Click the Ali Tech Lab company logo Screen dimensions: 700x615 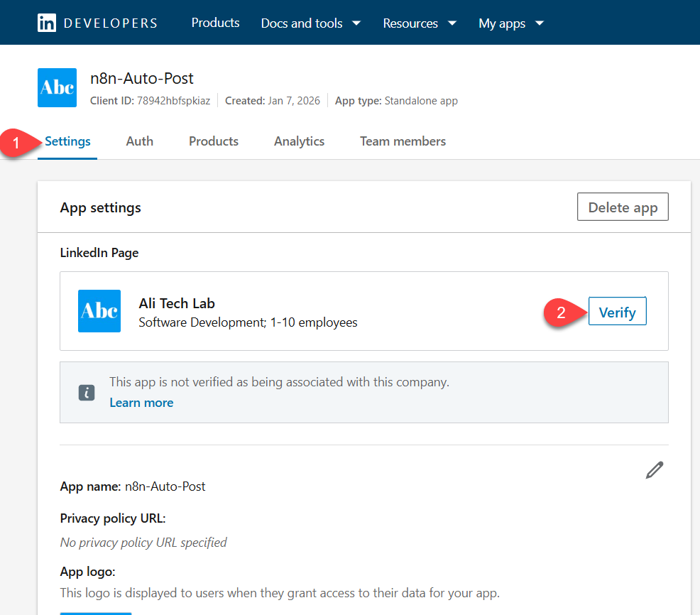click(x=99, y=311)
